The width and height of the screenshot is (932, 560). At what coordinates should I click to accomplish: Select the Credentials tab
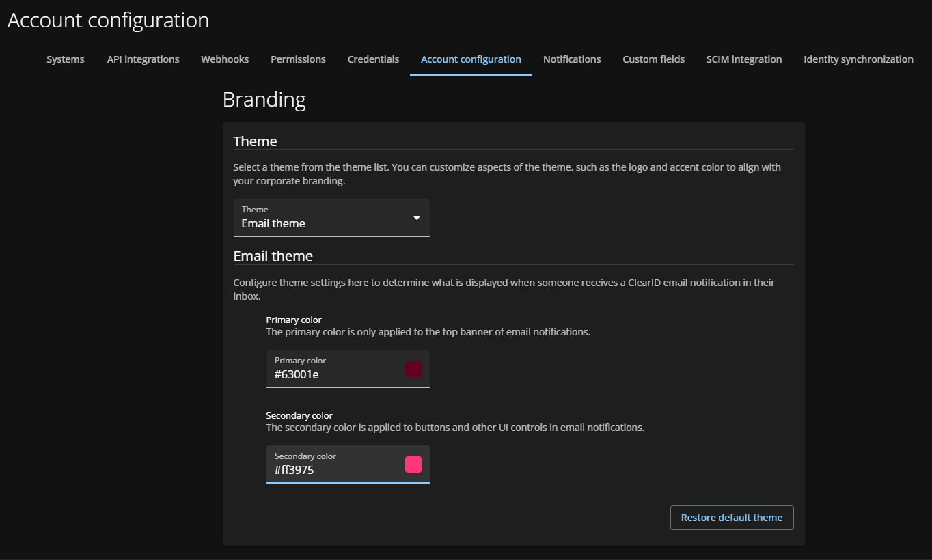pos(373,59)
